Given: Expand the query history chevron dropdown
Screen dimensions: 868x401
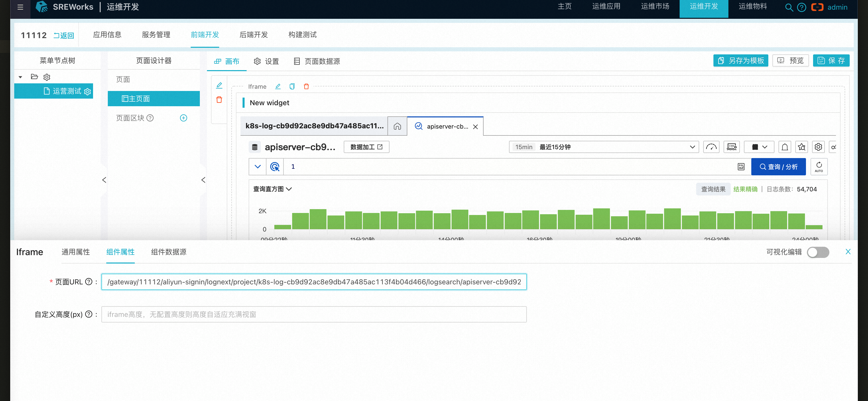Looking at the screenshot, I should tap(258, 167).
